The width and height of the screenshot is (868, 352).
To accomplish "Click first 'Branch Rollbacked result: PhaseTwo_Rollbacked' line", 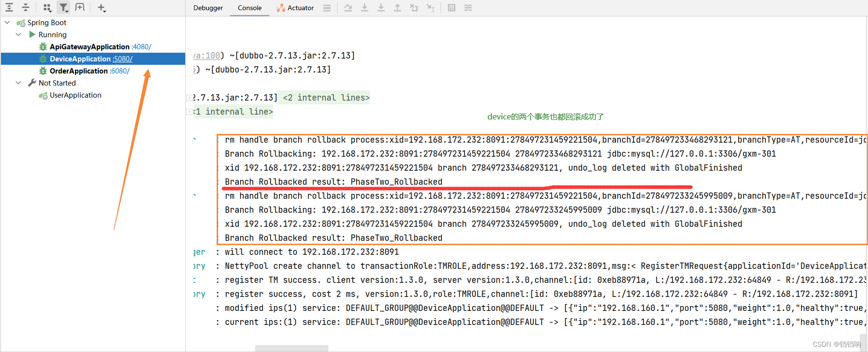I will (x=334, y=182).
